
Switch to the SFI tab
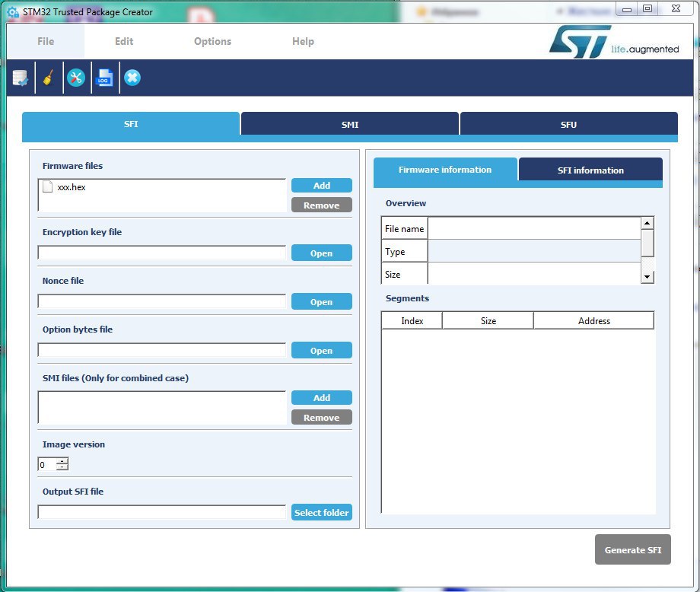[x=131, y=124]
